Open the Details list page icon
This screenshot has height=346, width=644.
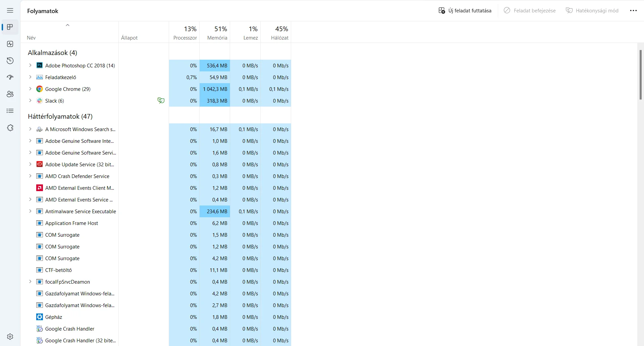click(x=10, y=111)
